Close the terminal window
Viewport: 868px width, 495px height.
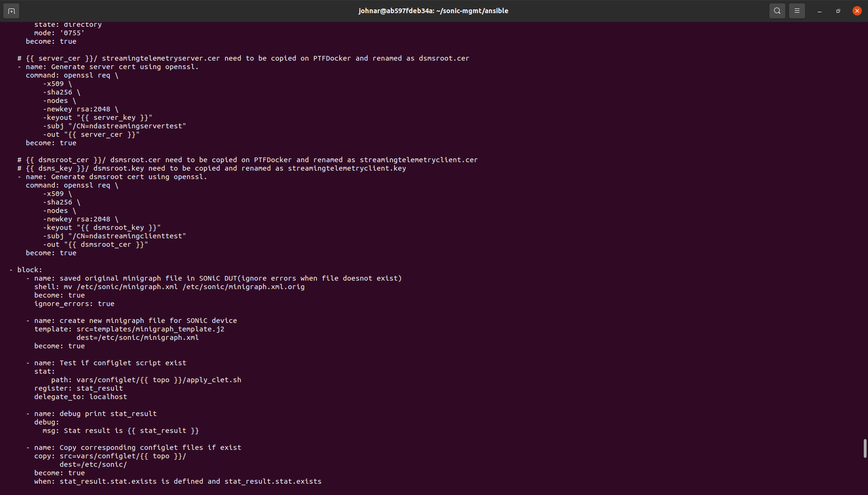(x=857, y=11)
